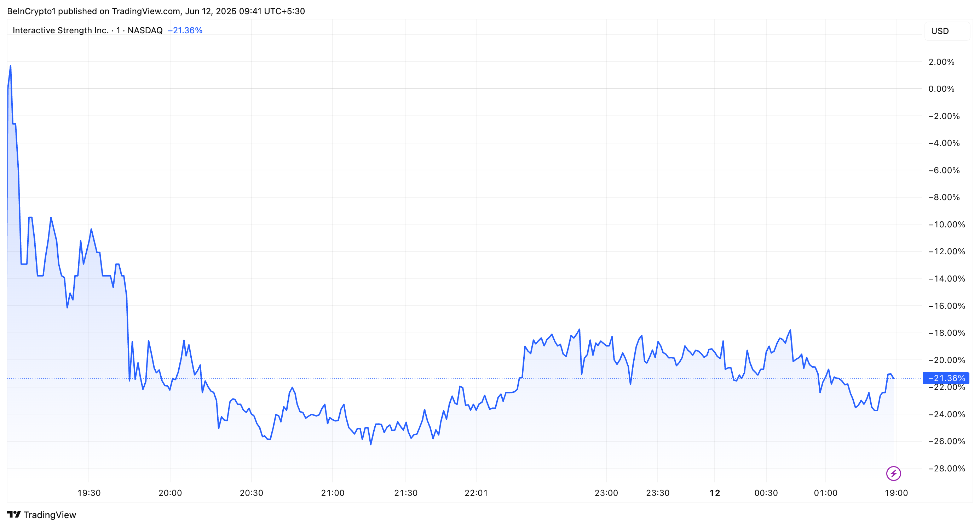Click the purple lightning bolt icon
This screenshot has height=527, width=980.
tap(893, 473)
